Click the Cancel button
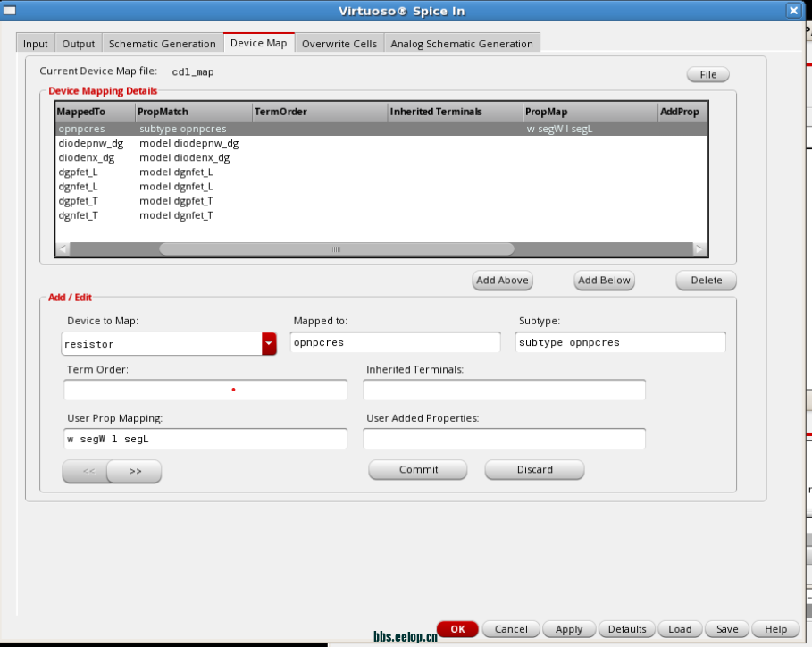 point(511,629)
